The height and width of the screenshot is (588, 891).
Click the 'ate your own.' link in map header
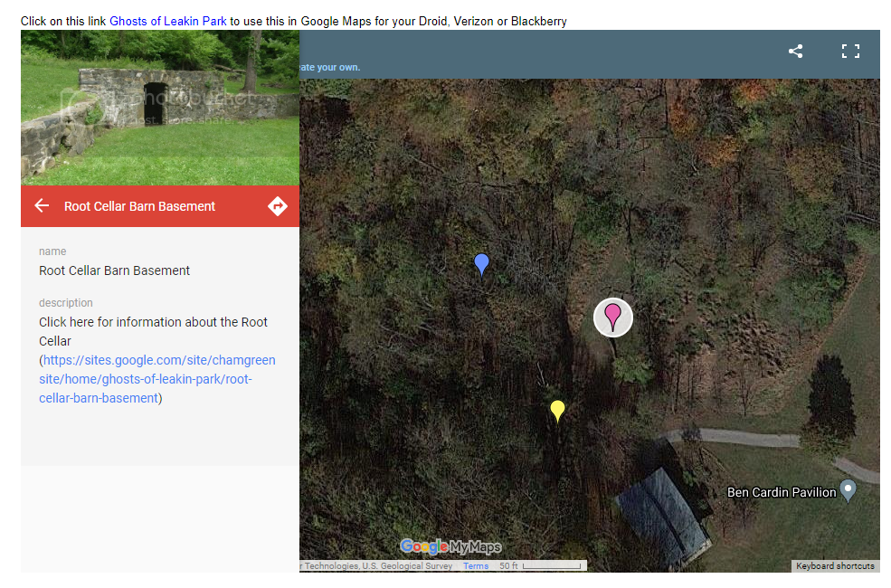(330, 67)
